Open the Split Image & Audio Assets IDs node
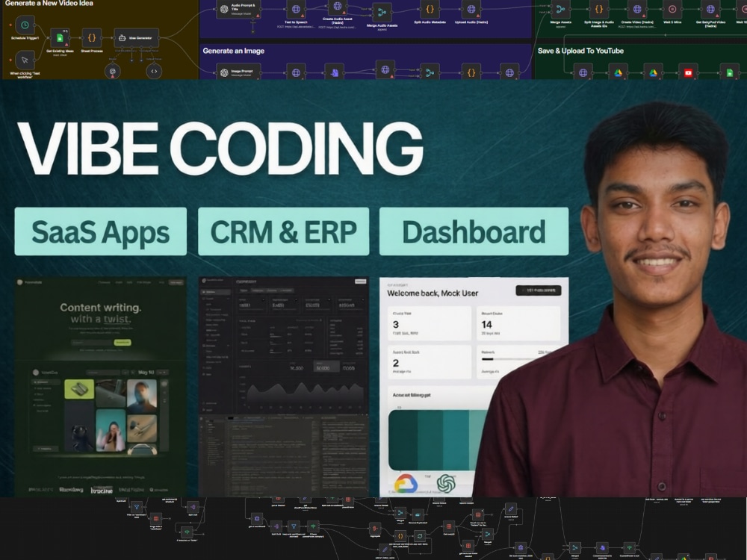This screenshot has height=560, width=747. (x=599, y=9)
